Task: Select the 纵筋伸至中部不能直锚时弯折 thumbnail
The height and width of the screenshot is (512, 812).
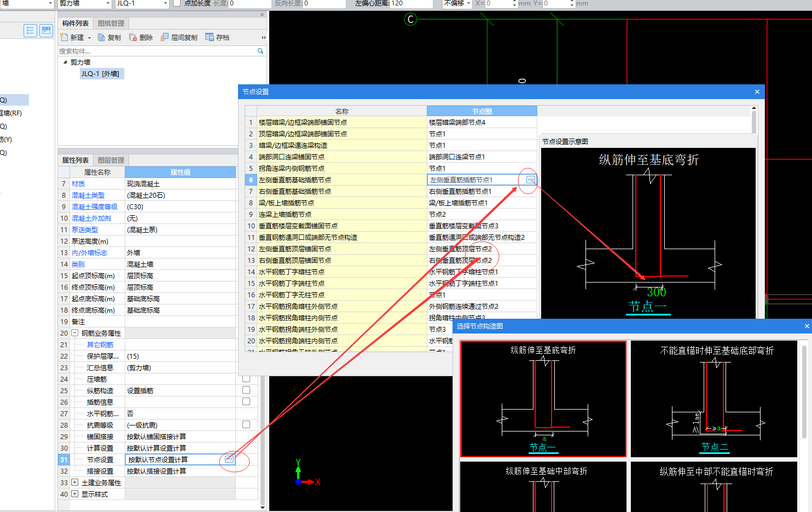Action: tap(714, 487)
